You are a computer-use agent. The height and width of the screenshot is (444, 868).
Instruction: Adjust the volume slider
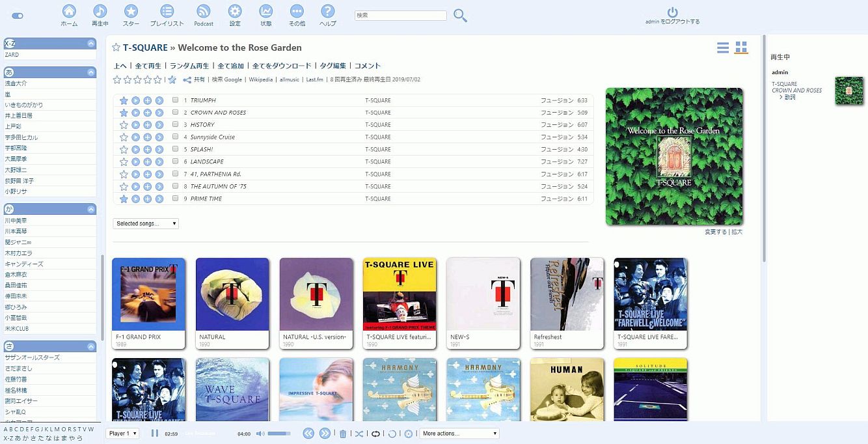279,434
